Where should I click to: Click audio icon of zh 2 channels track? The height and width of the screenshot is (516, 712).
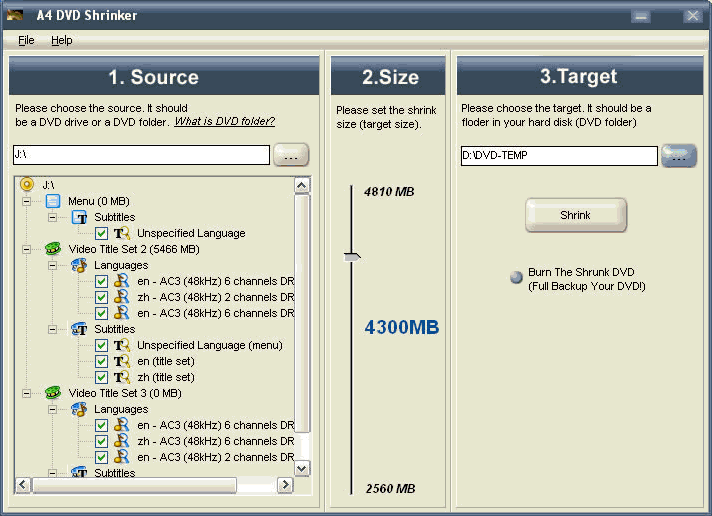(122, 297)
